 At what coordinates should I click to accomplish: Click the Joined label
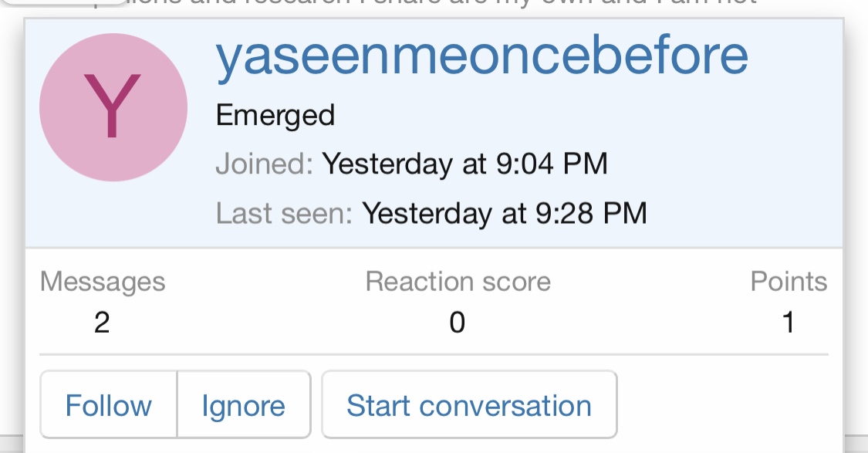pos(263,164)
